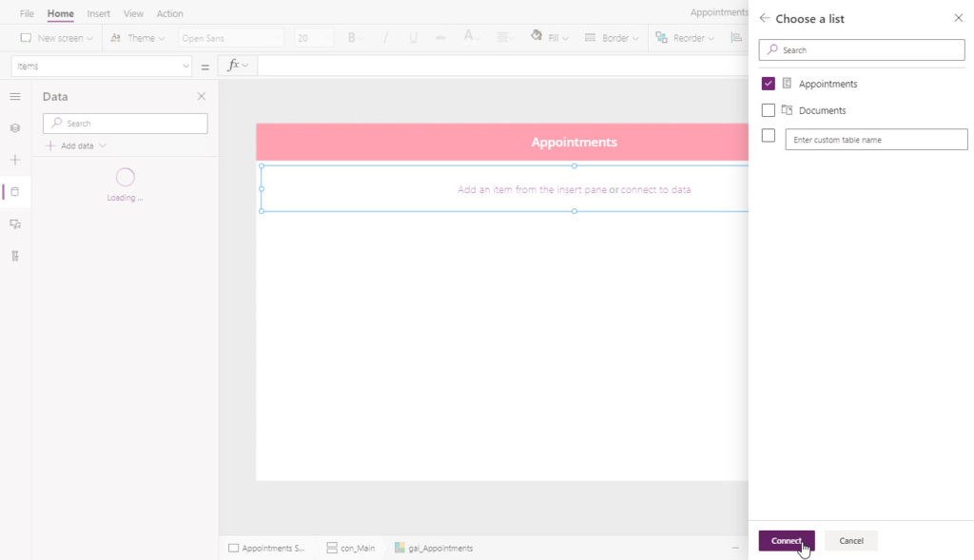Viewport: 974px width, 560px height.
Task: Expand the hamburger menu in left sidebar
Action: (x=15, y=96)
